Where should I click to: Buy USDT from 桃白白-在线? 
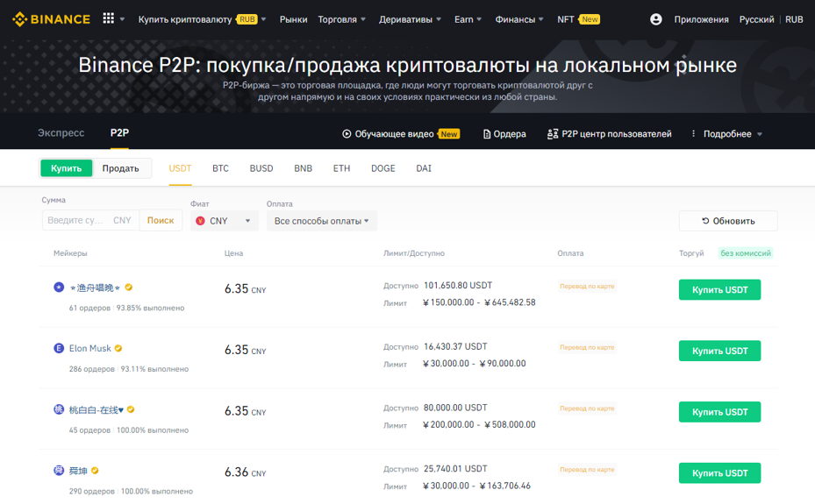click(x=719, y=412)
